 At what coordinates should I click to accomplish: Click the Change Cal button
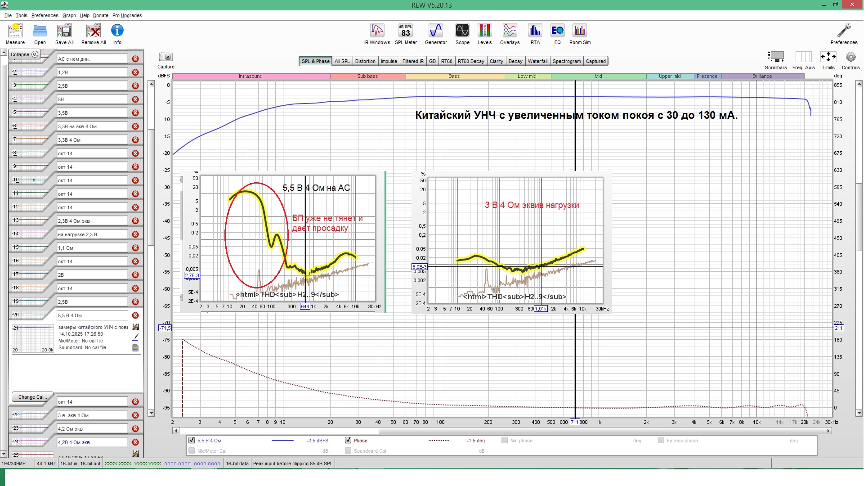(32, 397)
